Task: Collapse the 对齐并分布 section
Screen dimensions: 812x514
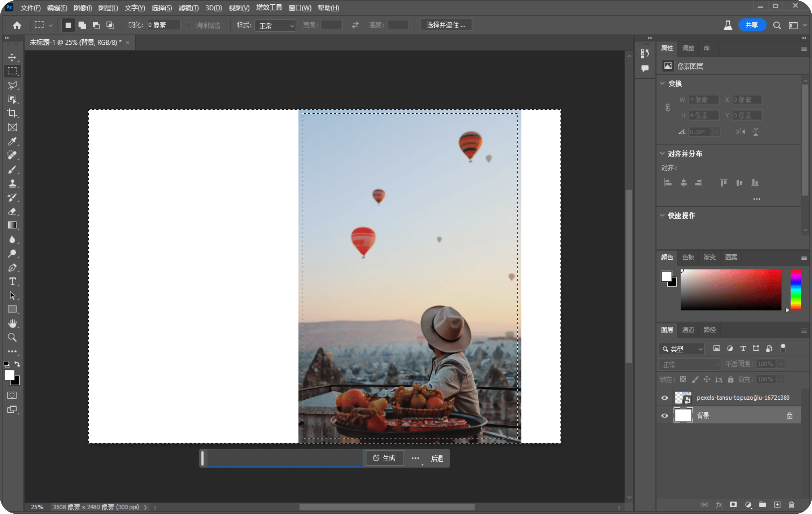Action: 663,154
